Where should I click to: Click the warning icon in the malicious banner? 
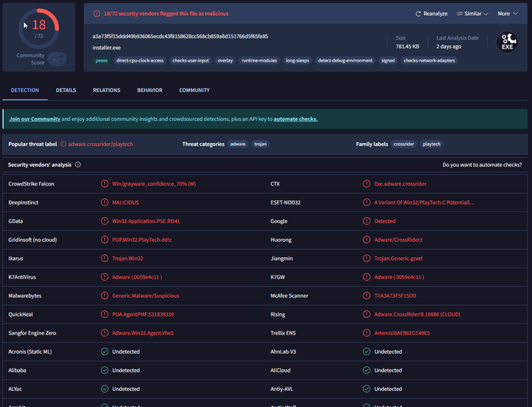pos(97,14)
